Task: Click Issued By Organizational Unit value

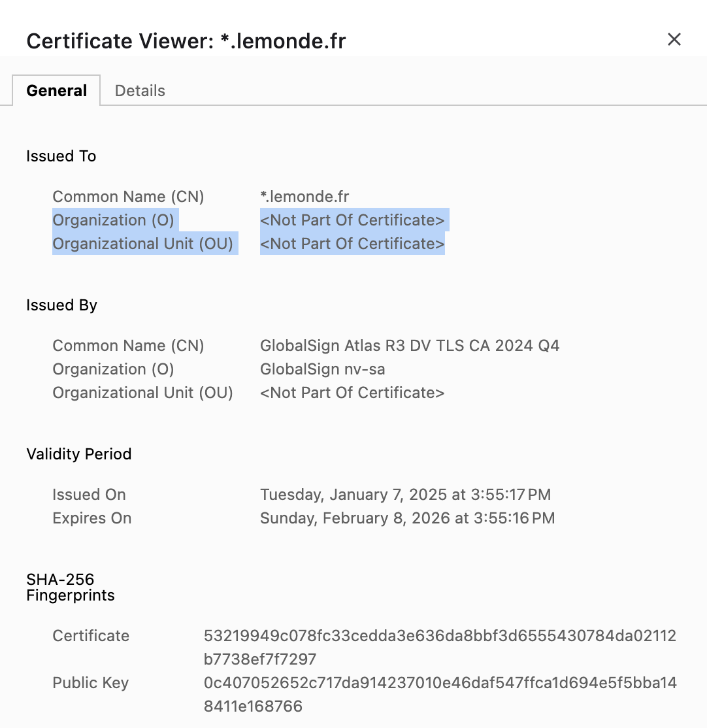Action: pos(352,393)
